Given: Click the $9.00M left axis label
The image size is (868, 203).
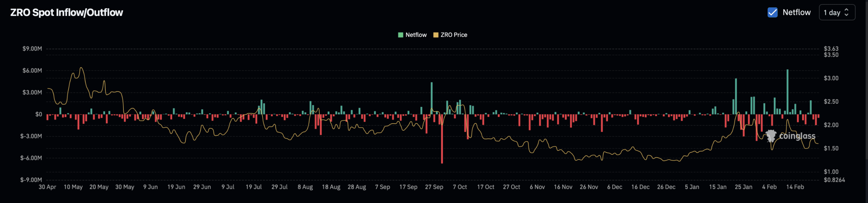Looking at the screenshot, I should 32,49.
